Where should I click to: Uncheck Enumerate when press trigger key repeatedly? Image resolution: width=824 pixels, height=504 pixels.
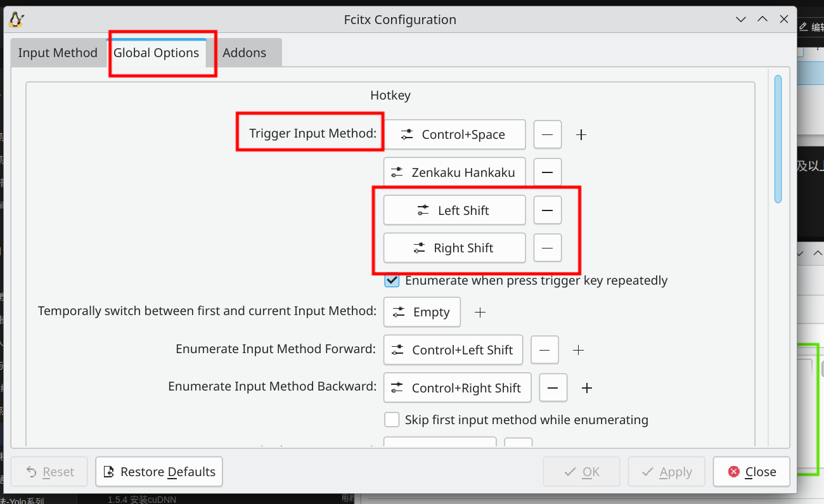pos(392,280)
